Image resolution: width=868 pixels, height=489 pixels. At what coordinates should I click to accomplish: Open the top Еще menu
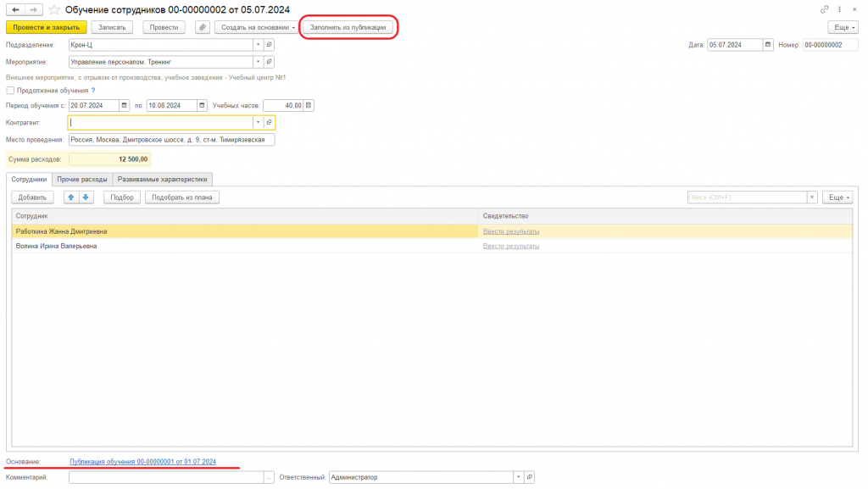pyautogui.click(x=843, y=27)
